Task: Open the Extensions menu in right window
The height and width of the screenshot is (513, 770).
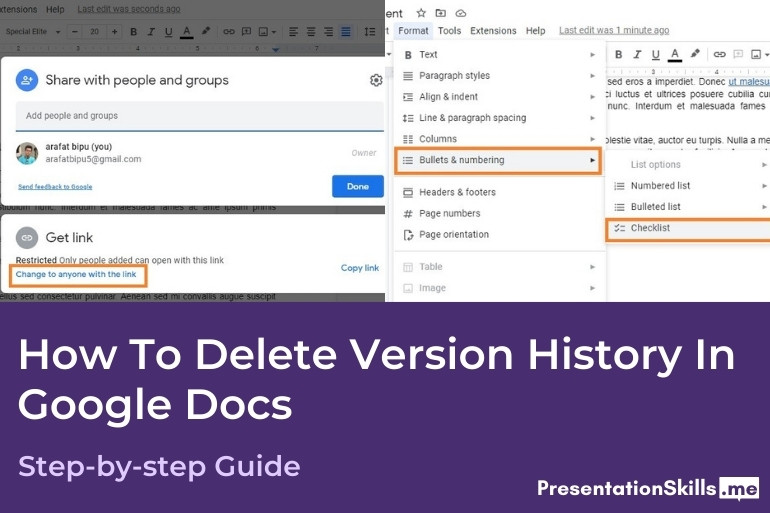Action: (x=493, y=31)
